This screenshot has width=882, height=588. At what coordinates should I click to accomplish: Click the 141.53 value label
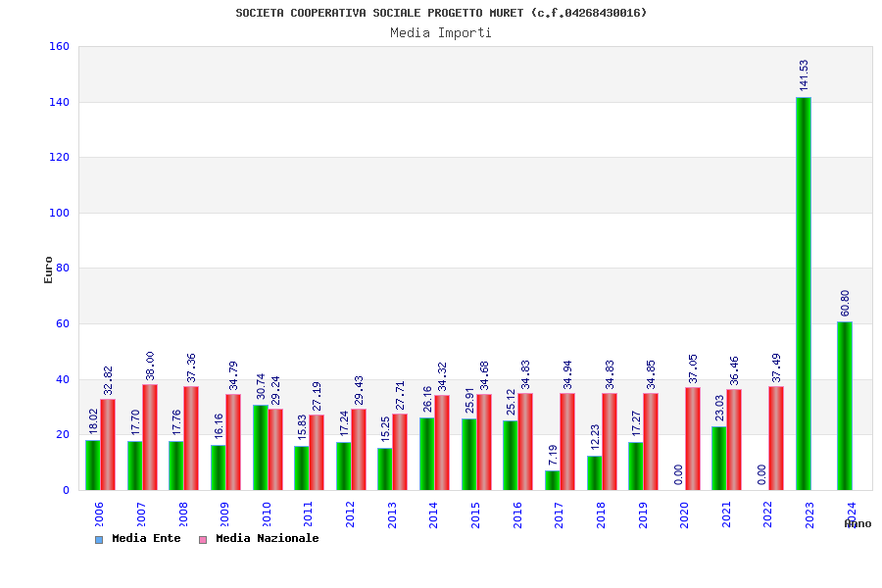pos(804,75)
